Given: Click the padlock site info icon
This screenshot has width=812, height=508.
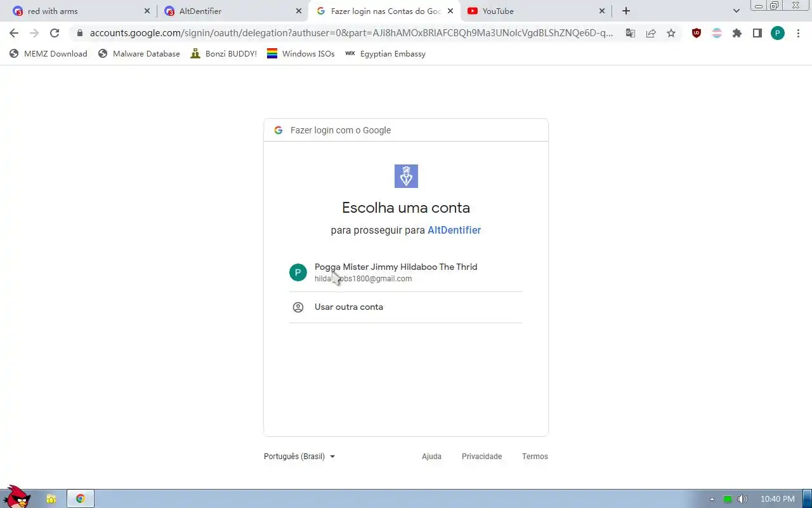Looking at the screenshot, I should (79, 33).
